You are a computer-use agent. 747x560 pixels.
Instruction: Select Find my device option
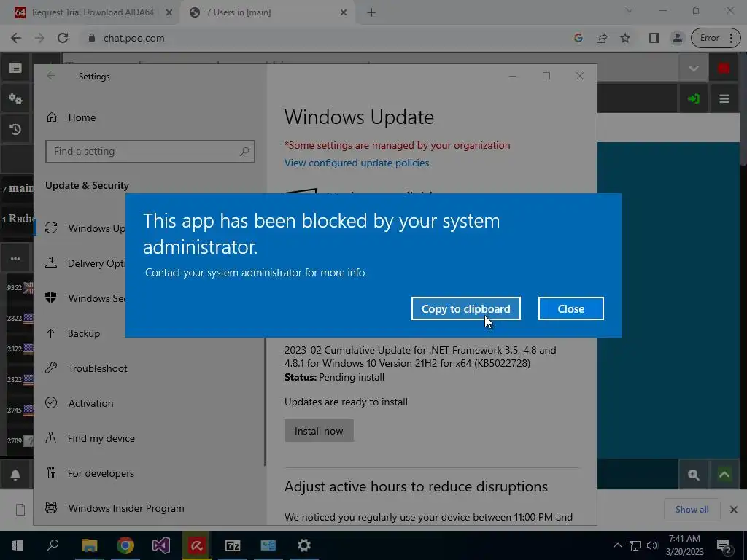pyautogui.click(x=101, y=438)
